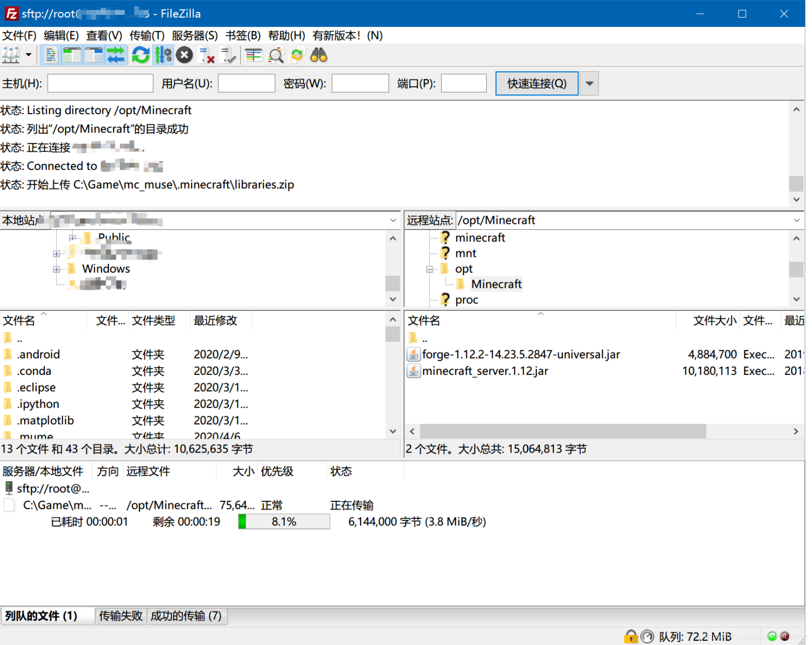812x645 pixels.
Task: Click the speed limit icon in status bar
Action: (x=647, y=636)
